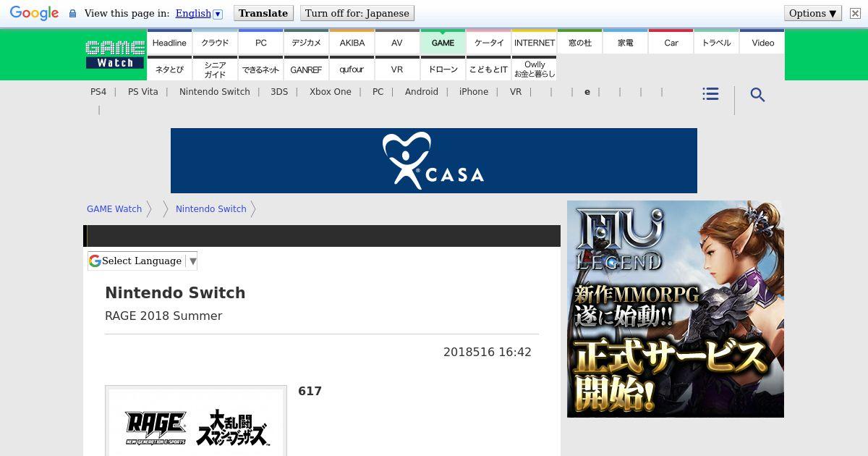Open the トラベル tab
The width and height of the screenshot is (868, 456).
717,43
